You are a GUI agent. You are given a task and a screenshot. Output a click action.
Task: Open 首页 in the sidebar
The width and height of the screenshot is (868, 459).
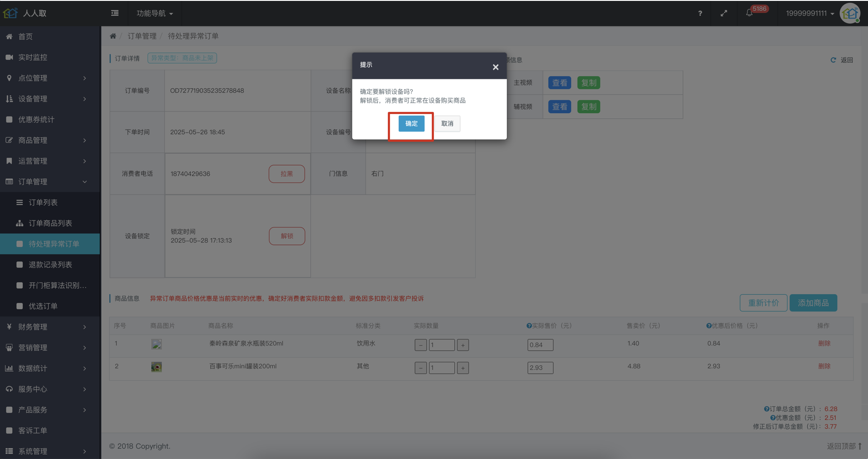(x=50, y=37)
